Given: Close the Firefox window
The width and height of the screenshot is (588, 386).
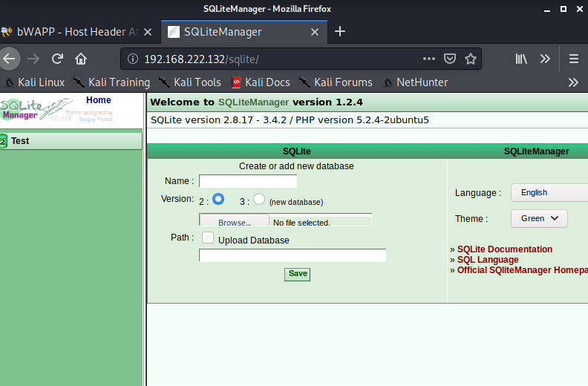Looking at the screenshot, I should click(580, 9).
